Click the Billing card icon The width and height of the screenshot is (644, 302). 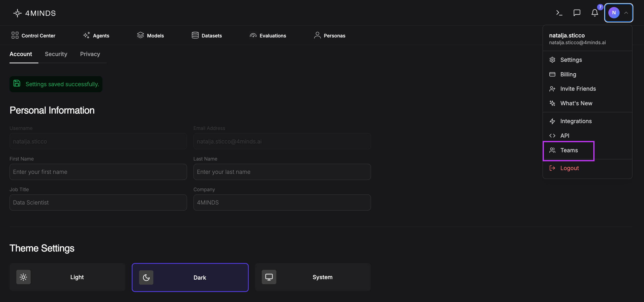click(552, 74)
